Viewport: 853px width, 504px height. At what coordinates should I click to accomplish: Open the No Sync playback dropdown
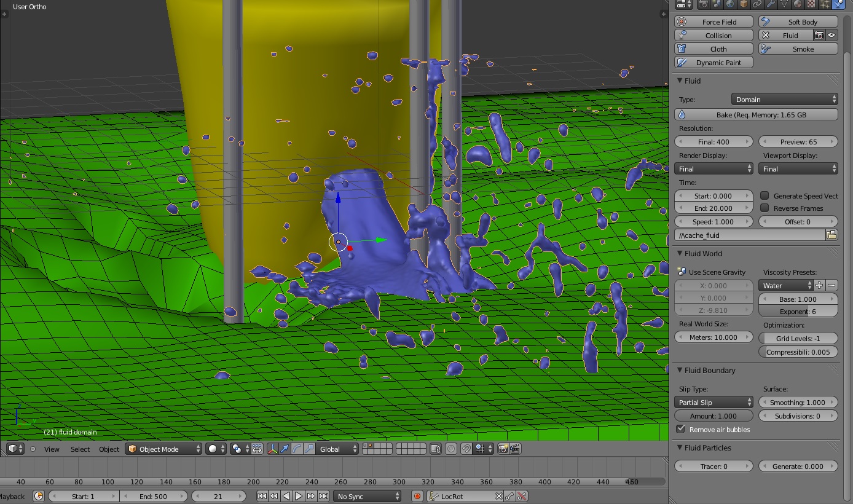[x=367, y=496]
